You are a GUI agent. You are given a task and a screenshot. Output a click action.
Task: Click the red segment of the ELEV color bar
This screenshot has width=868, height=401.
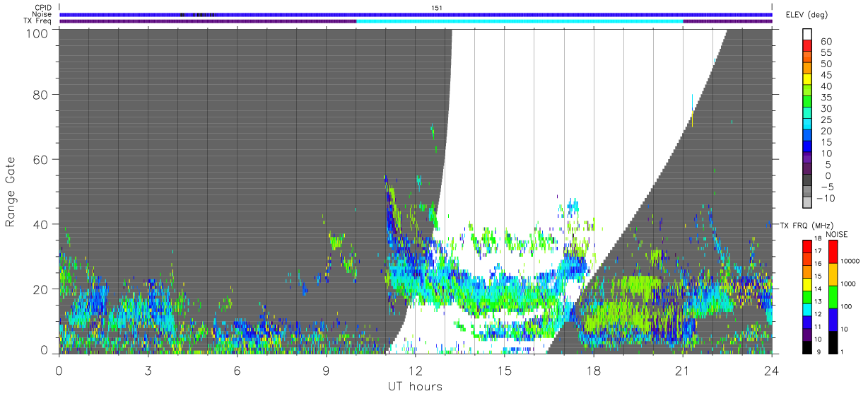click(x=807, y=45)
